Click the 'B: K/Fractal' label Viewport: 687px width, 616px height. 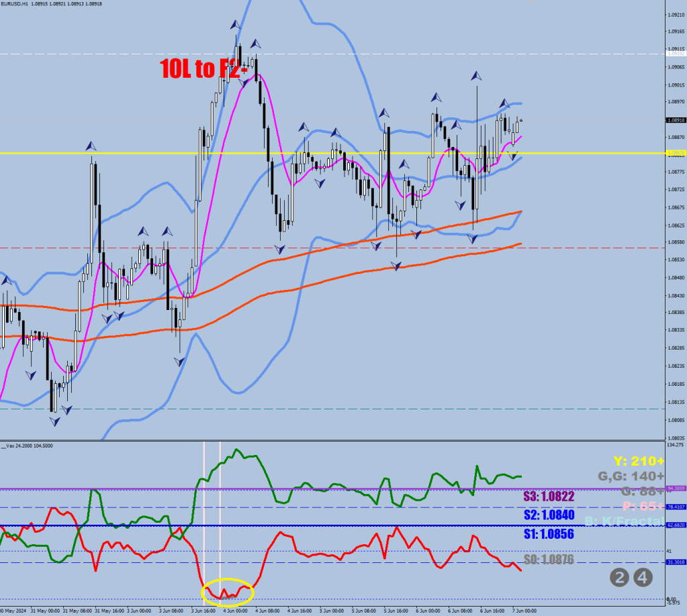(x=623, y=521)
